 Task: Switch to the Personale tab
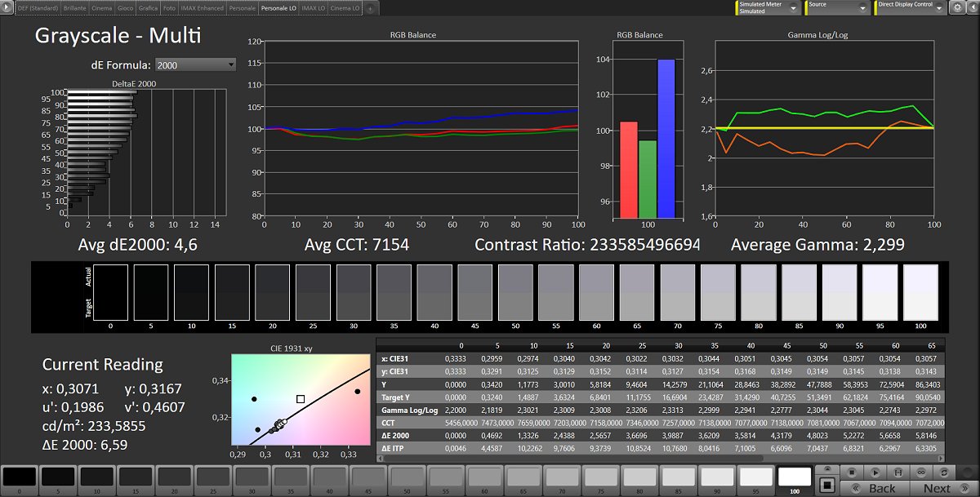click(243, 8)
